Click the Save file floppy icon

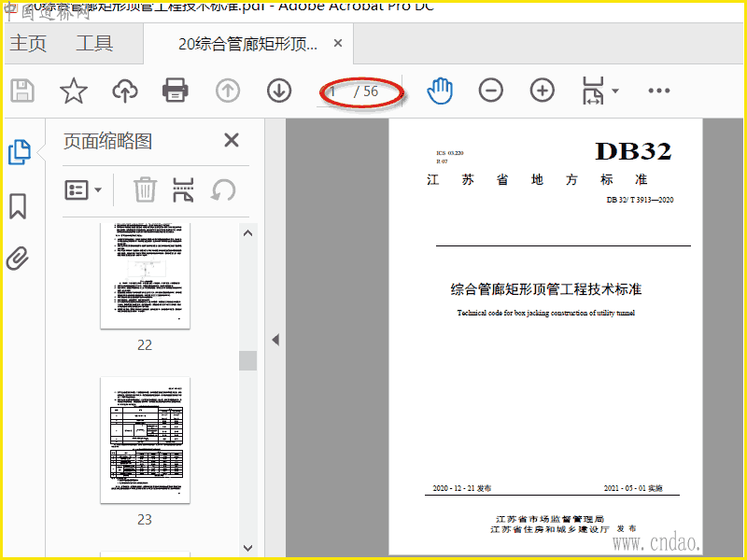point(22,91)
